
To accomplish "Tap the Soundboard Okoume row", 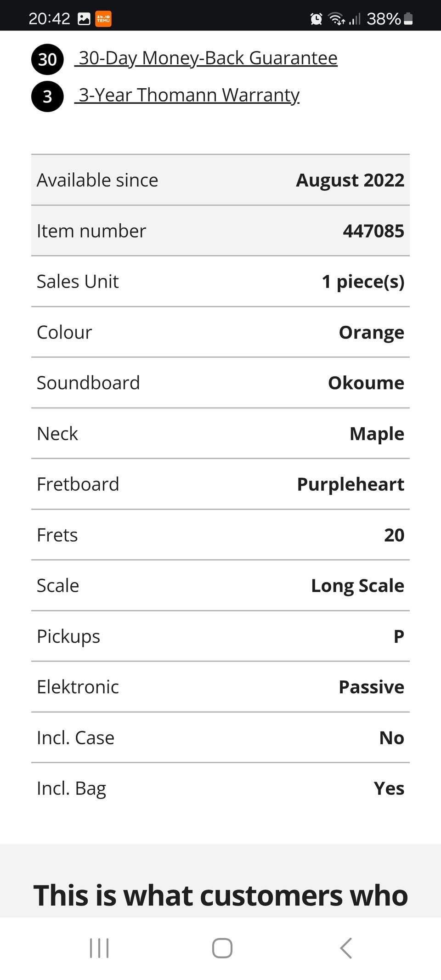I will [220, 383].
